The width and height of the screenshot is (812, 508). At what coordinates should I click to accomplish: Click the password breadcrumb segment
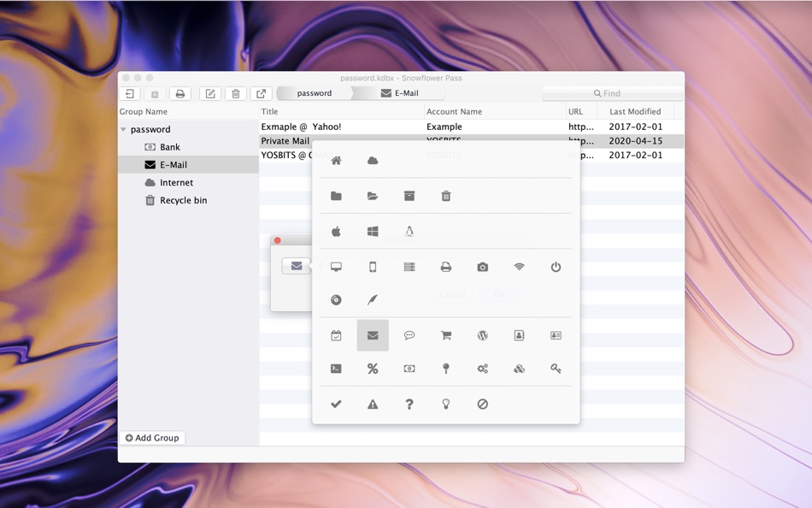(x=315, y=93)
